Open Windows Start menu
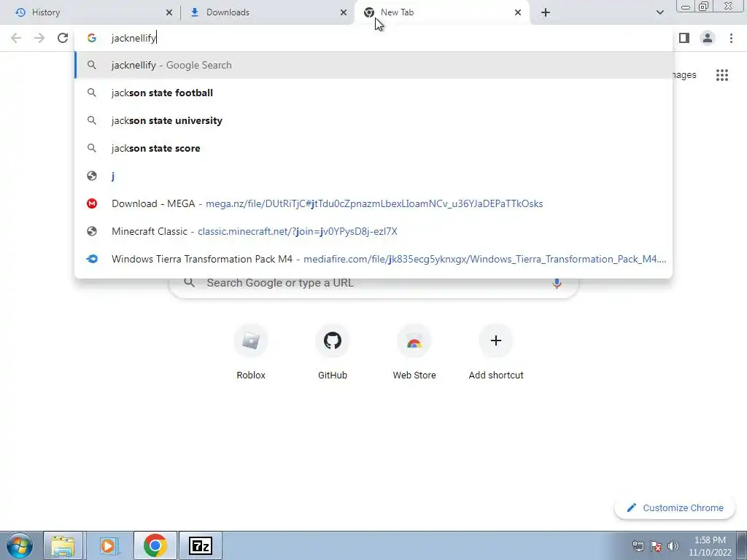The image size is (747, 560). pos(20,545)
